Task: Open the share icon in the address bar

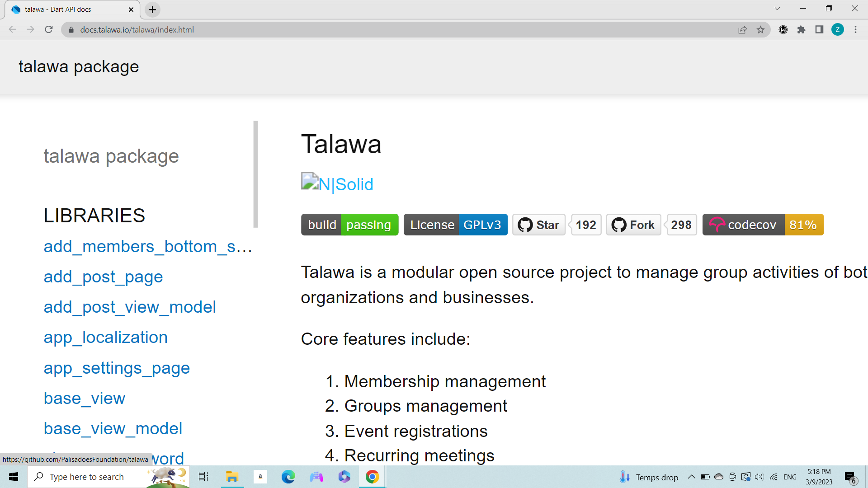Action: pos(743,29)
